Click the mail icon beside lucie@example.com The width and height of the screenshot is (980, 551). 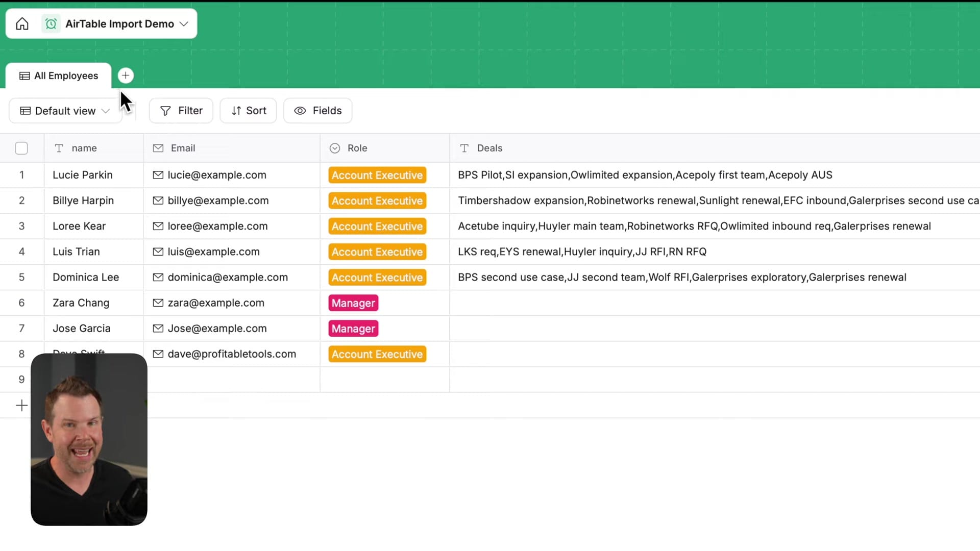[x=158, y=175]
